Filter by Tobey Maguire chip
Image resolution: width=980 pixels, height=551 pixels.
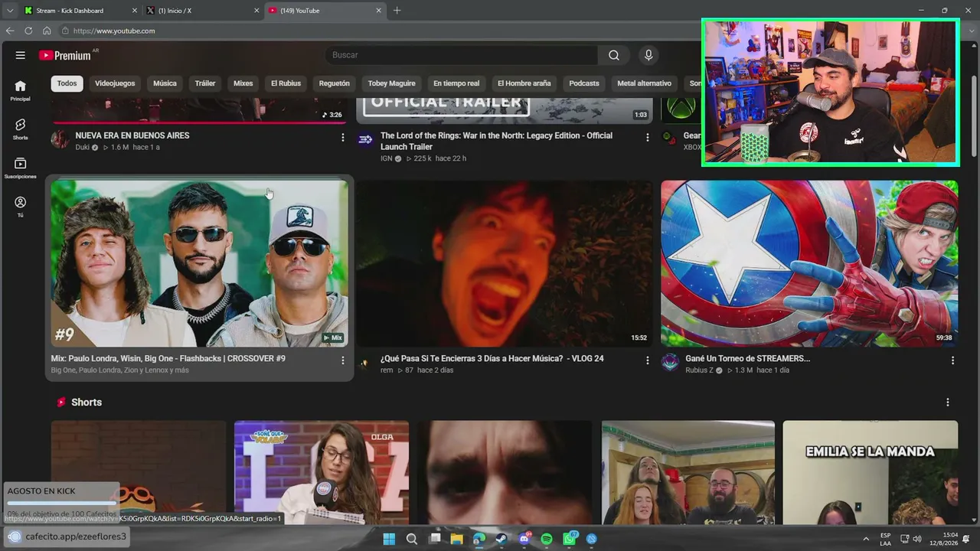tap(392, 83)
